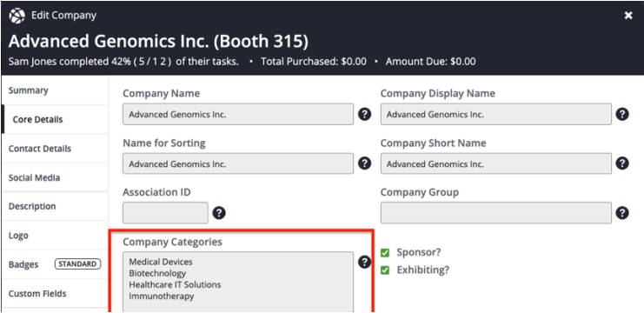This screenshot has height=313, width=644.
Task: Select the Core Details tab
Action: 55,119
